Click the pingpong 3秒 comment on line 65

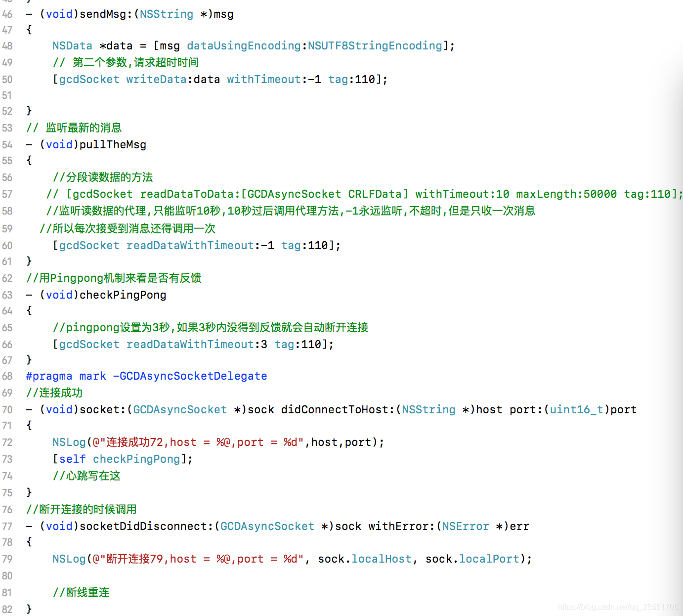211,328
